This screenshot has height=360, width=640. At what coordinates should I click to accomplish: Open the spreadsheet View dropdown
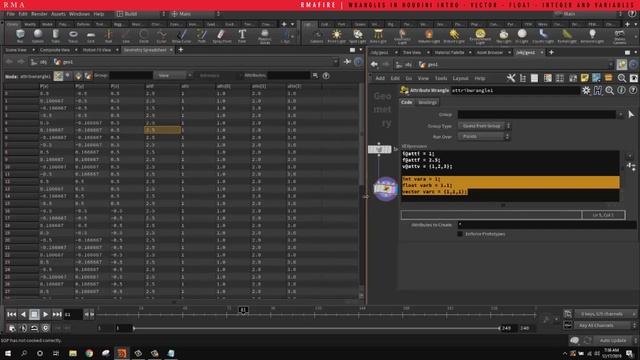(x=172, y=76)
